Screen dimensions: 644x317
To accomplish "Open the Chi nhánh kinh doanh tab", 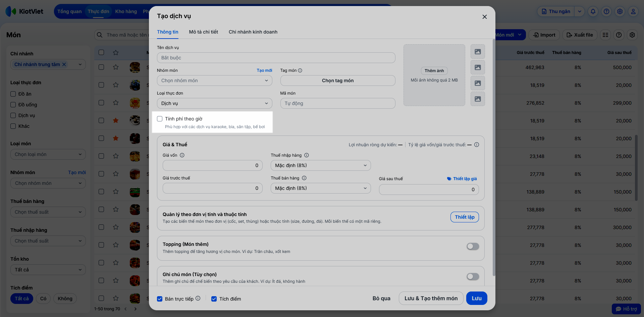I will point(253,32).
